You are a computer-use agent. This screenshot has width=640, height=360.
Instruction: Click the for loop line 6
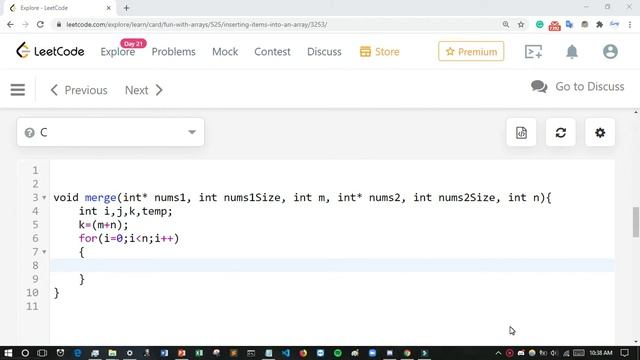click(x=129, y=238)
